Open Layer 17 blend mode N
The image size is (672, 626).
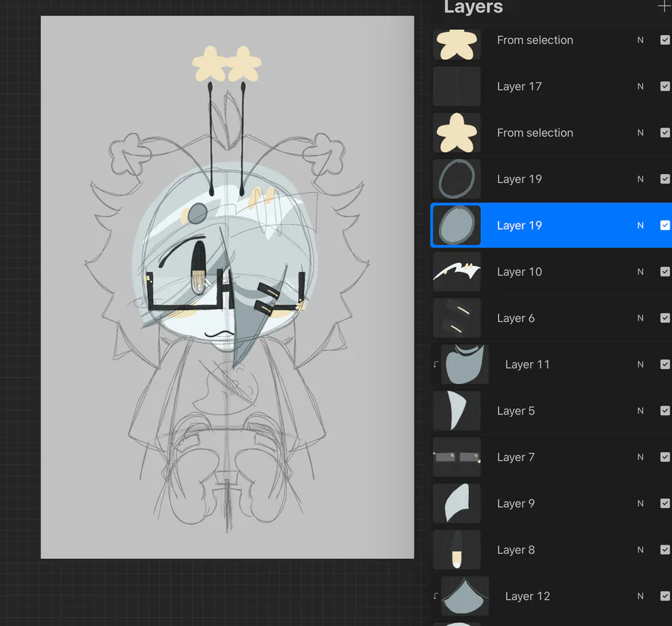[641, 86]
